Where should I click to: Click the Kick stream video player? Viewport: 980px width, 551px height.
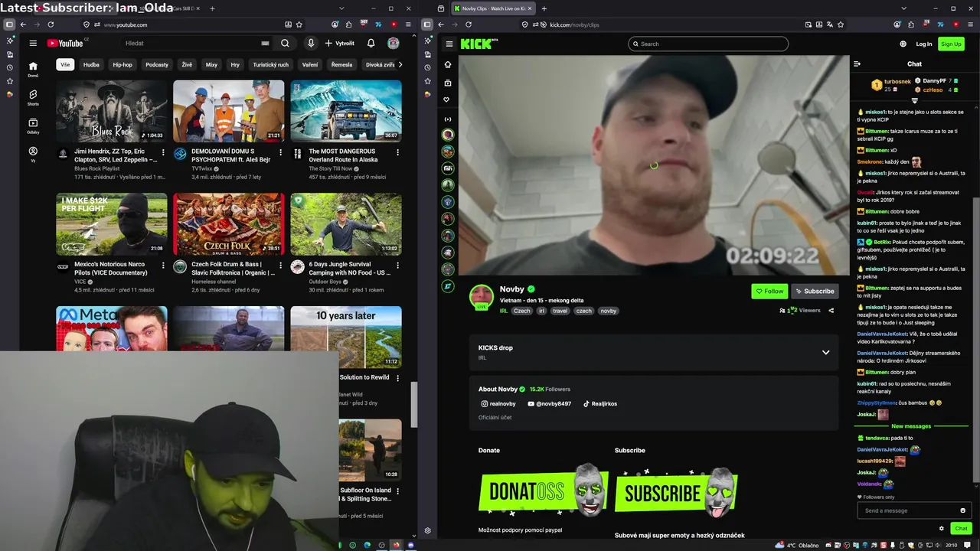654,165
